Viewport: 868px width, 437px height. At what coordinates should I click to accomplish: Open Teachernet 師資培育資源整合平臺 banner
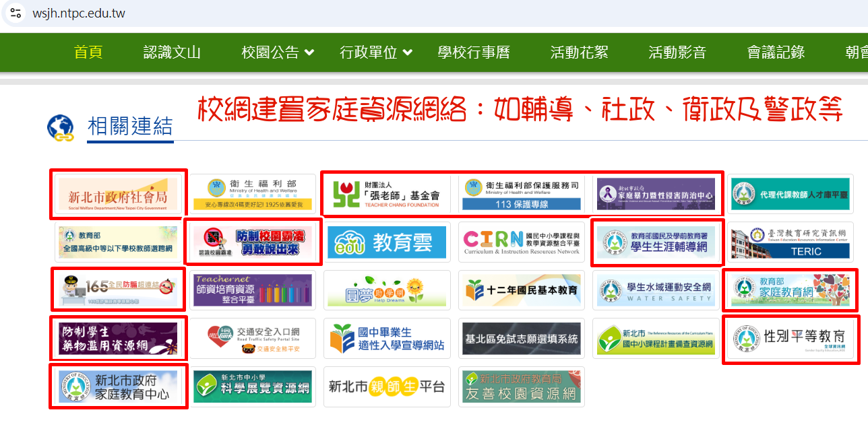point(252,290)
